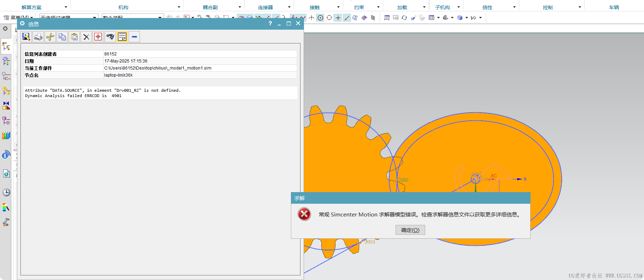Open the selection type filter combo box
This screenshot has height=280, width=644.
[x=69, y=16]
